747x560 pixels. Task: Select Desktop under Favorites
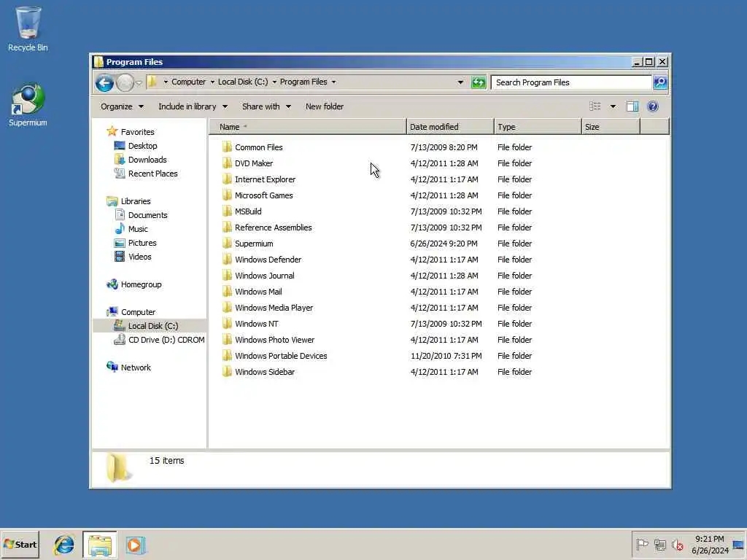pos(142,146)
